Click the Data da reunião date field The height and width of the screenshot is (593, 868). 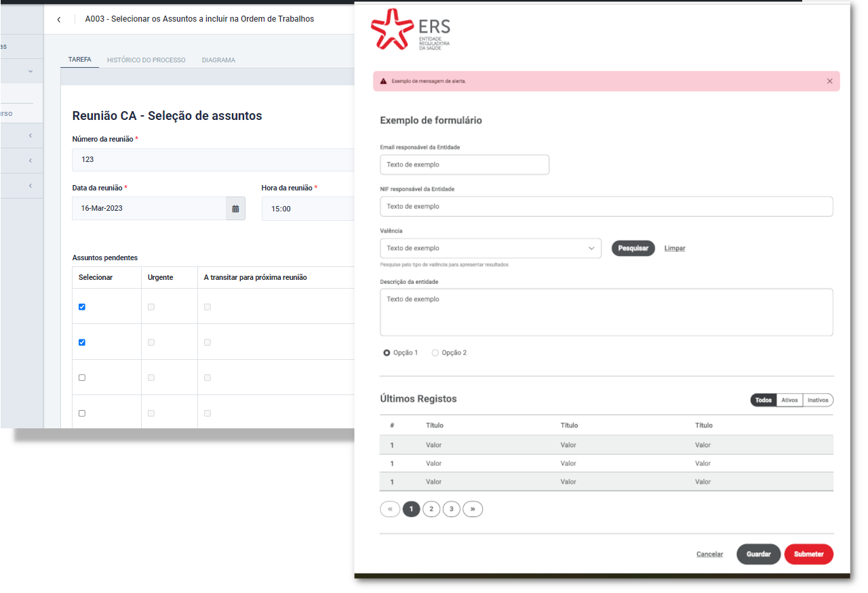click(149, 209)
